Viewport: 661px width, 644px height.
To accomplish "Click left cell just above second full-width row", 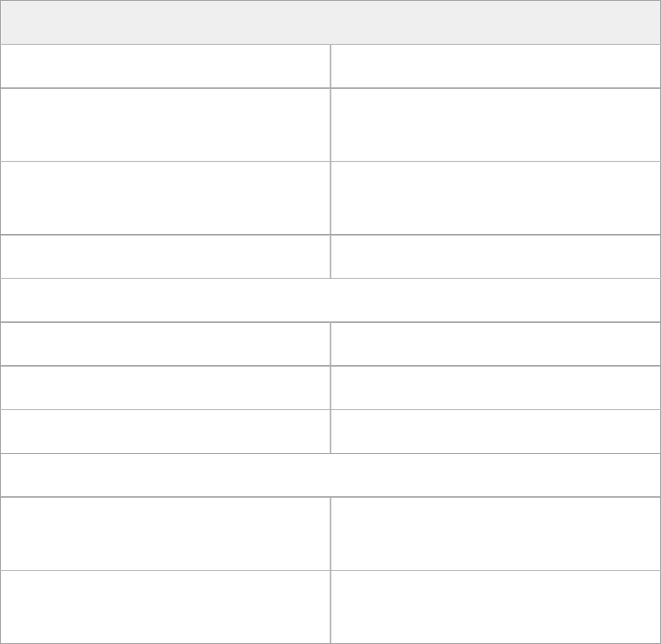I will tap(165, 432).
